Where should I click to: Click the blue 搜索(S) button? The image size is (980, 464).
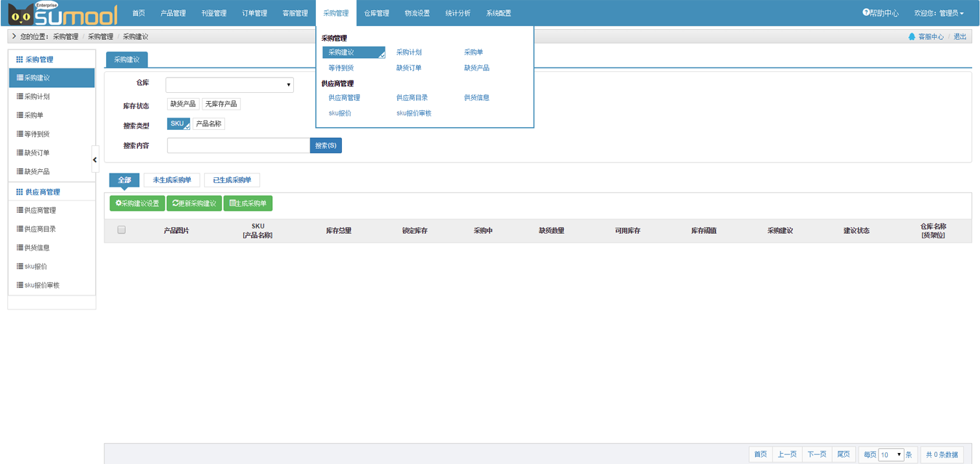coord(326,145)
